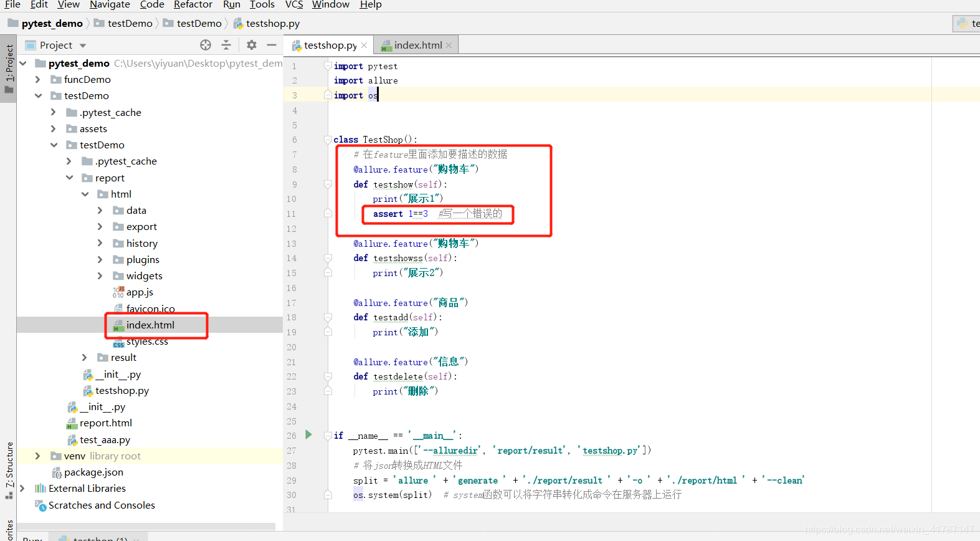Open the 1: Project tool window stripe
Screen dimensions: 980x541
(9, 69)
